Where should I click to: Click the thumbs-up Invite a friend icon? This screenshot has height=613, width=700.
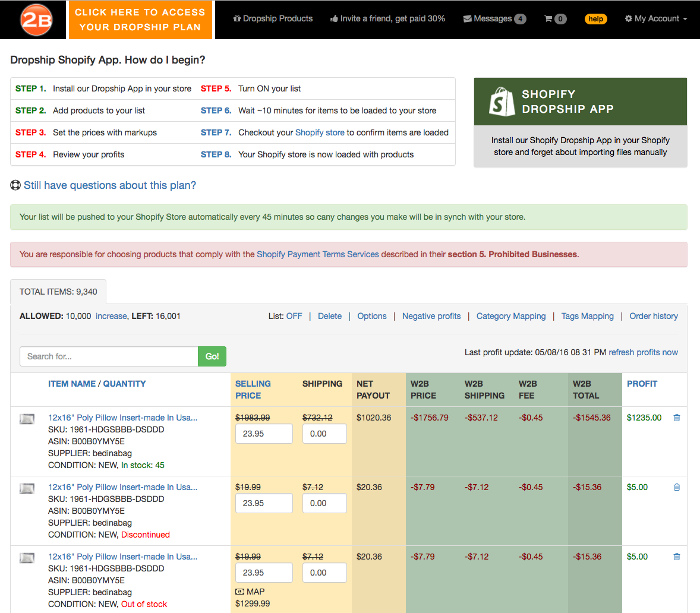coord(333,18)
